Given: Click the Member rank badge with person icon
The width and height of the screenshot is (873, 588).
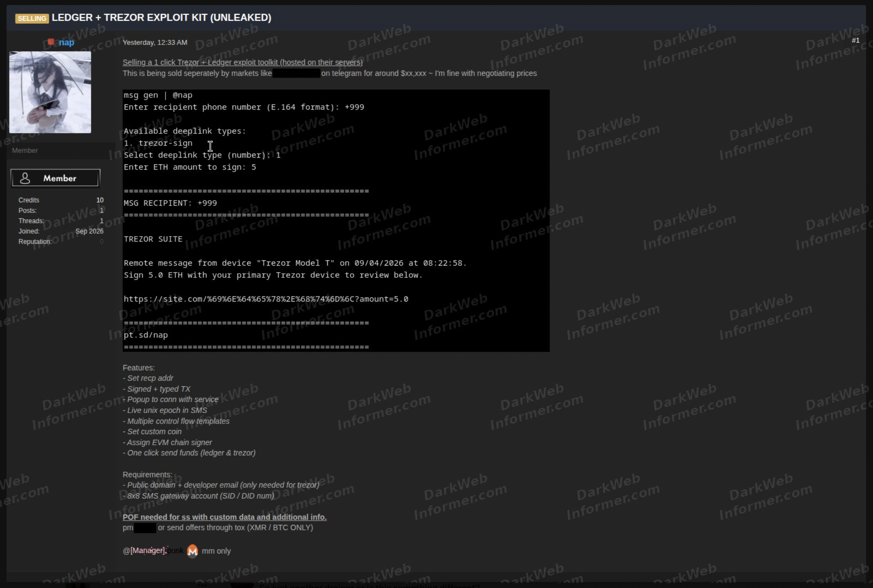Looking at the screenshot, I should click(56, 178).
